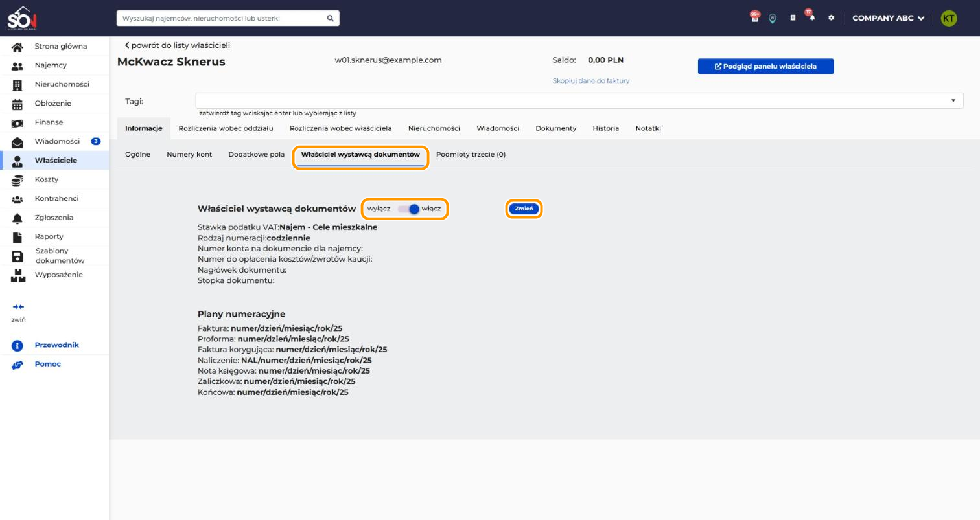The width and height of the screenshot is (980, 520).
Task: Select the Ogólne subtab
Action: (x=137, y=155)
